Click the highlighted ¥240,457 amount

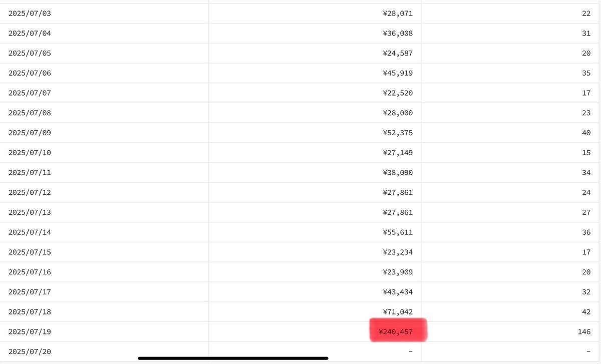(x=396, y=332)
